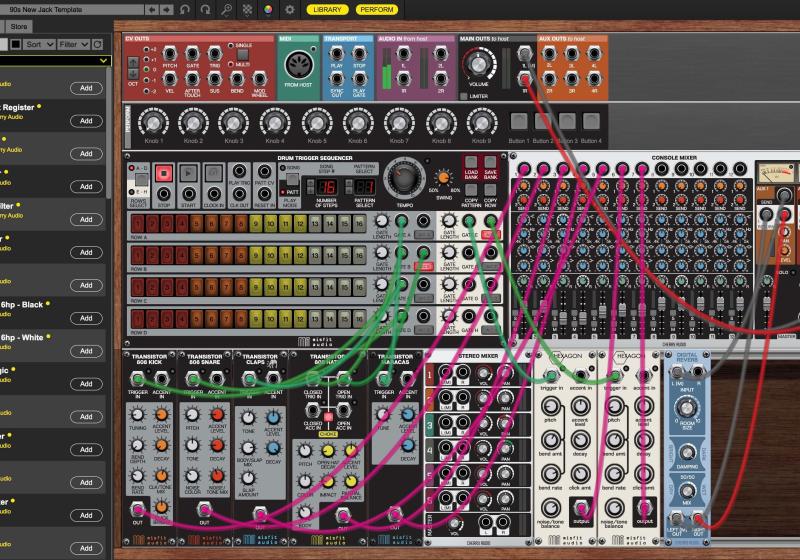The image size is (800, 560).
Task: Click the RESET IN jack on the sequencer
Action: point(264,194)
